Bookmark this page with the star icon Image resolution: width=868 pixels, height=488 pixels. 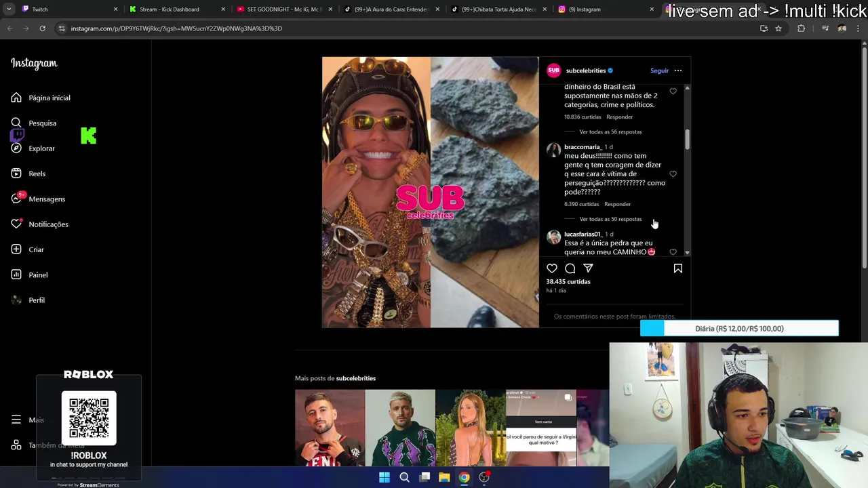click(778, 28)
